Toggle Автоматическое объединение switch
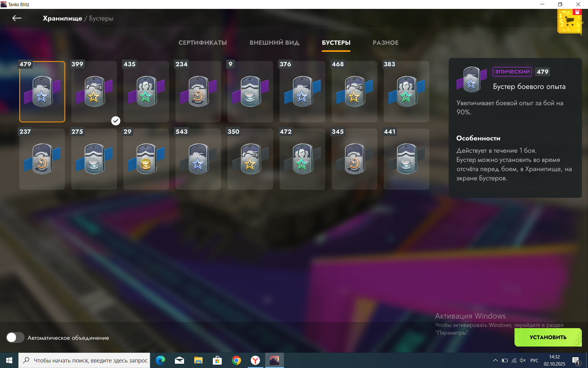Viewport: 588px width, 368px height. tap(15, 338)
